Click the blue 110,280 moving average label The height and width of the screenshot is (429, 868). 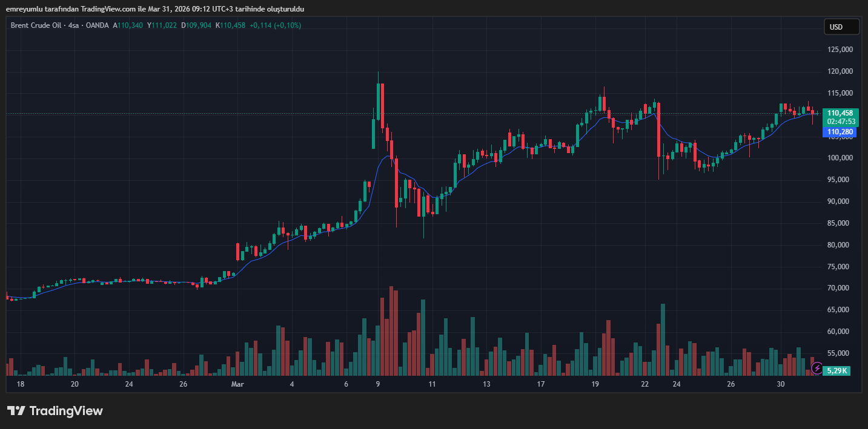840,132
